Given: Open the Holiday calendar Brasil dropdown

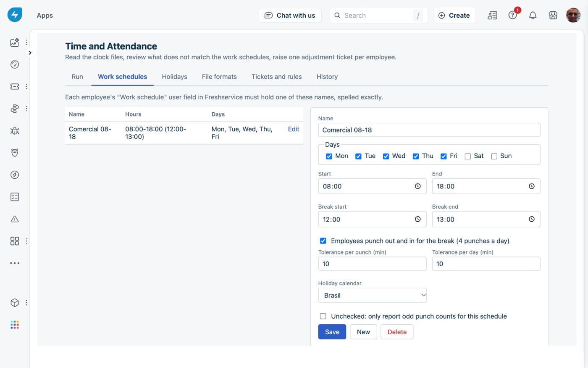Looking at the screenshot, I should (372, 295).
